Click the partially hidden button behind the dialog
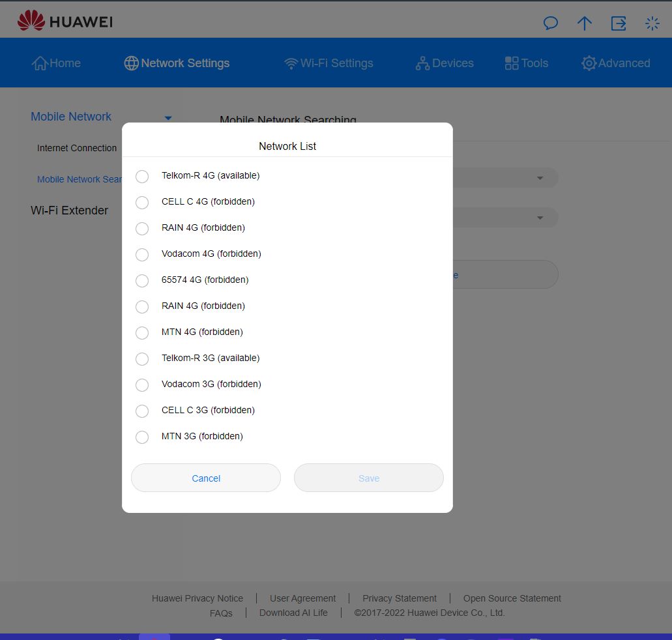This screenshot has height=640, width=672. click(505, 274)
